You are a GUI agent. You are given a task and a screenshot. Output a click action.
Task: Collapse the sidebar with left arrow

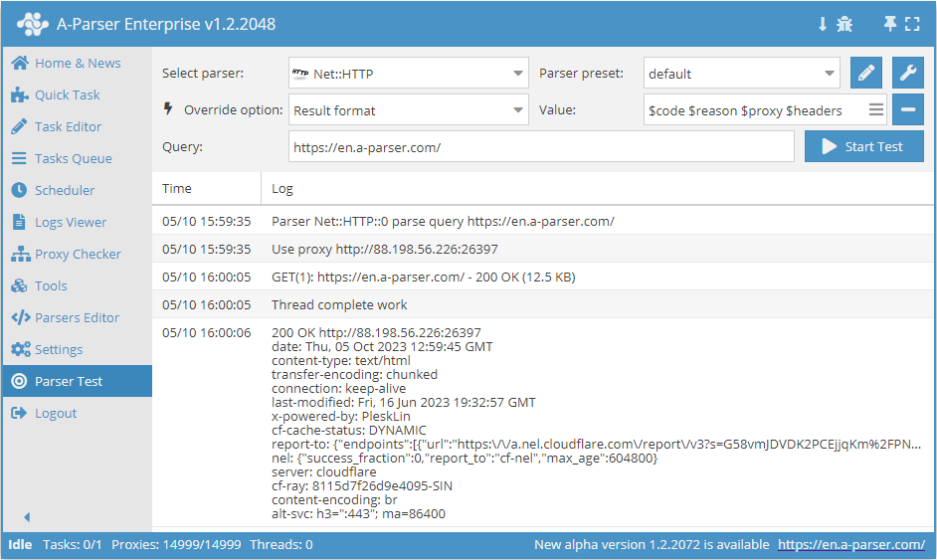(27, 517)
